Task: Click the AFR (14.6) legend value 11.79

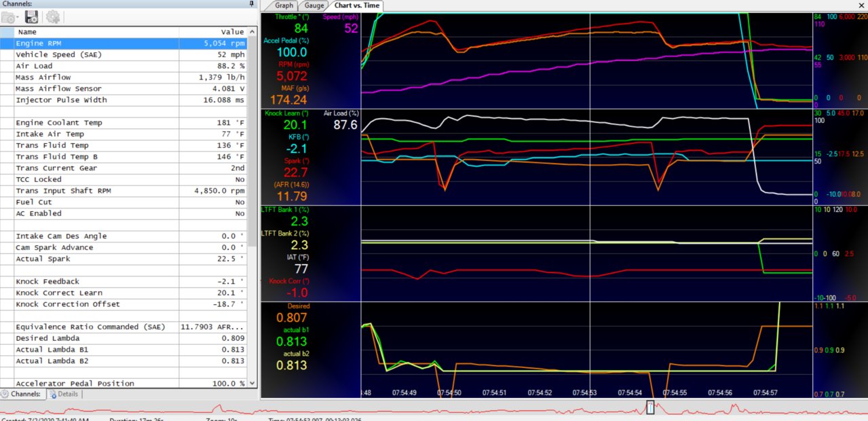Action: 292,196
